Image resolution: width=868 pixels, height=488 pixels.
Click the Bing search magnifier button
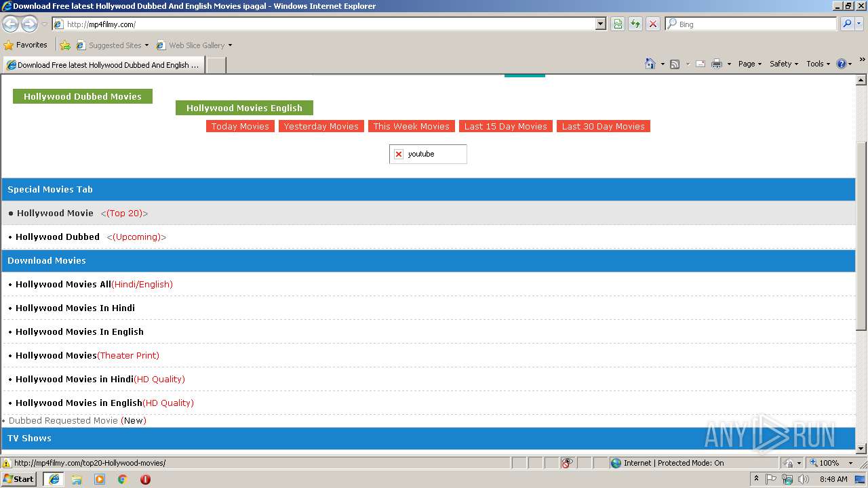[x=847, y=24]
